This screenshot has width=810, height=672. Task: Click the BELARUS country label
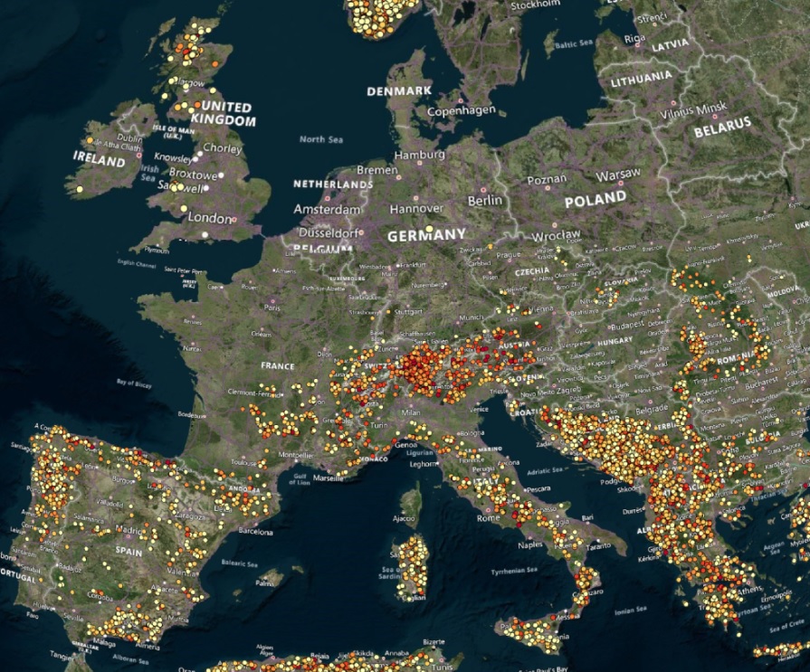pyautogui.click(x=722, y=128)
